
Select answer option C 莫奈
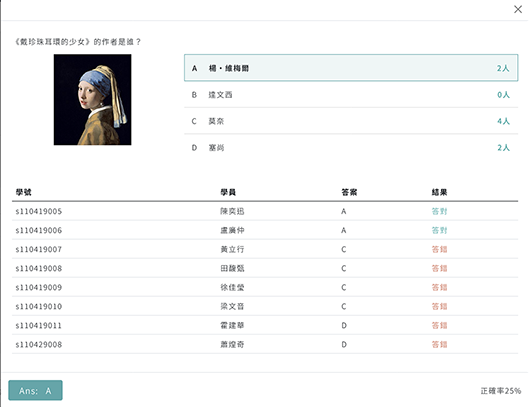click(351, 121)
